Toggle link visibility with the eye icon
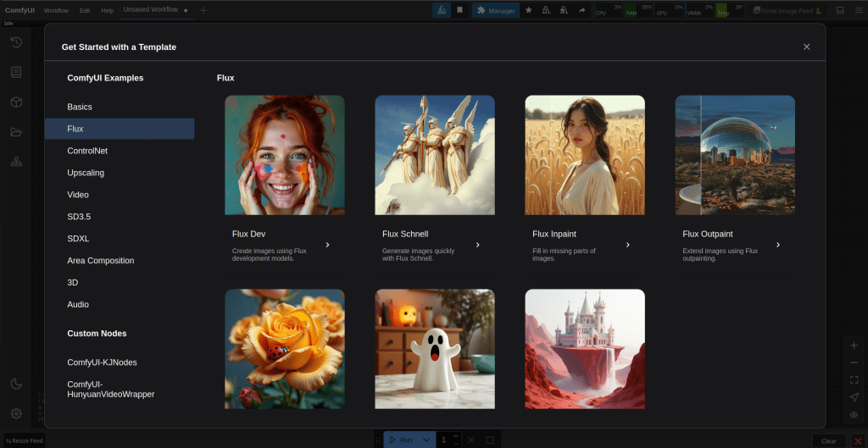868x448 pixels. 854,414
